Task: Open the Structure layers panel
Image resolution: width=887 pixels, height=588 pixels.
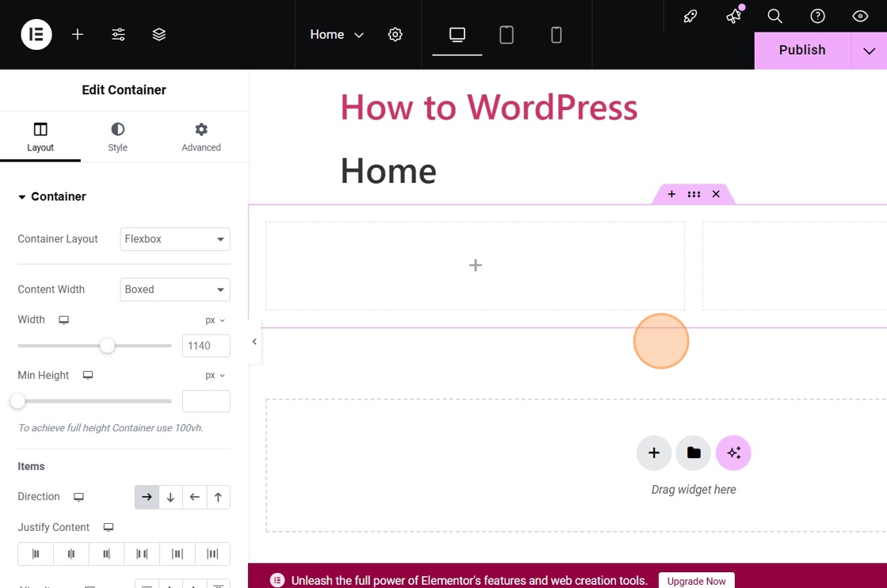Action: 159,35
